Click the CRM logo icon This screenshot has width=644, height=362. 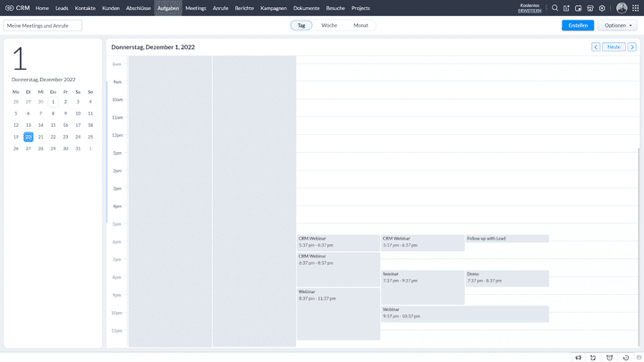(10, 8)
